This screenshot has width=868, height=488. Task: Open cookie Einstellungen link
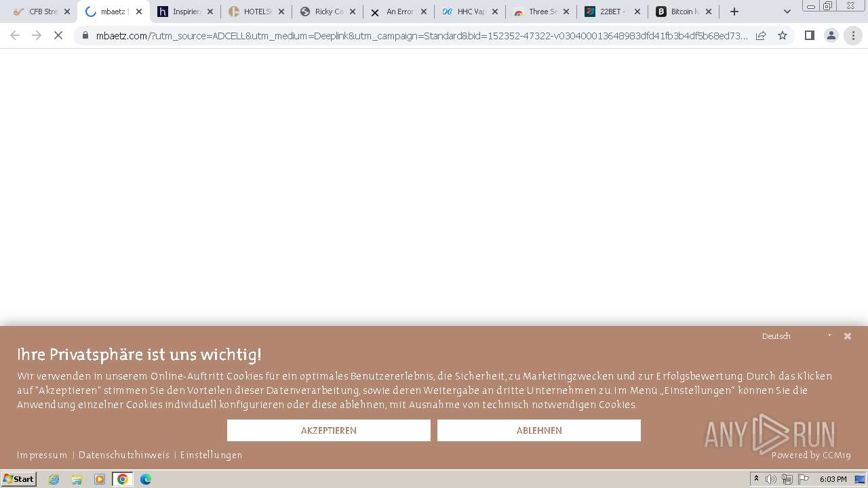coord(211,455)
